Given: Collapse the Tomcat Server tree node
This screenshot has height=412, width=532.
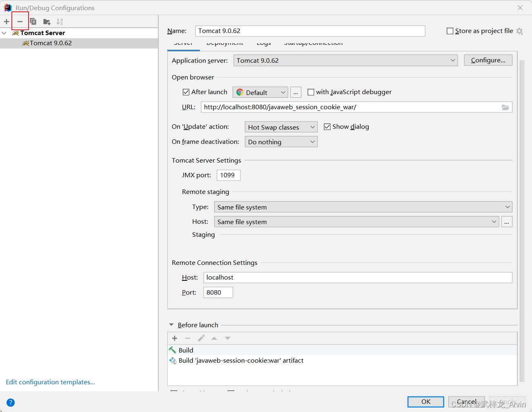Looking at the screenshot, I should 4,33.
